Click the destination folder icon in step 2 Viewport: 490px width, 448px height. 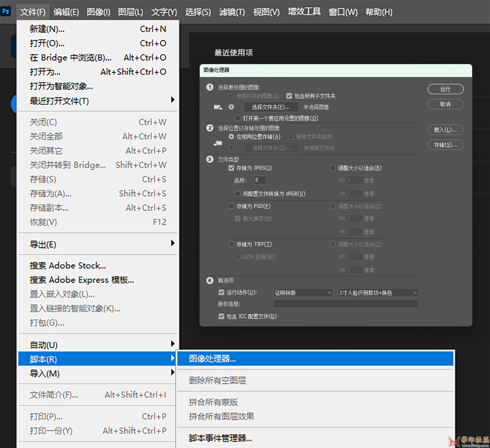[x=218, y=143]
